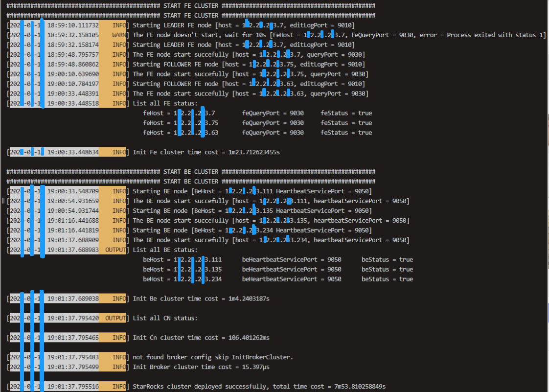Image resolution: width=549 pixels, height=392 pixels.
Task: Click the 'List all BE status:' message
Action: point(165,250)
